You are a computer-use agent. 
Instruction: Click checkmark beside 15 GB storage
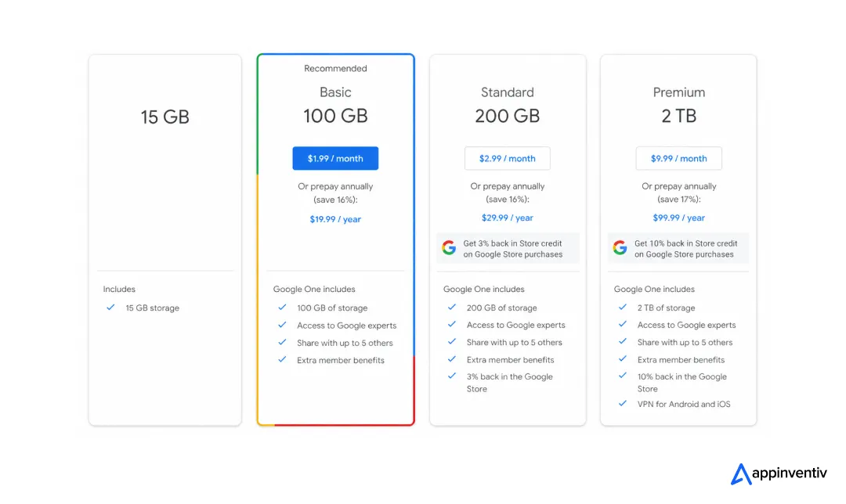point(110,308)
